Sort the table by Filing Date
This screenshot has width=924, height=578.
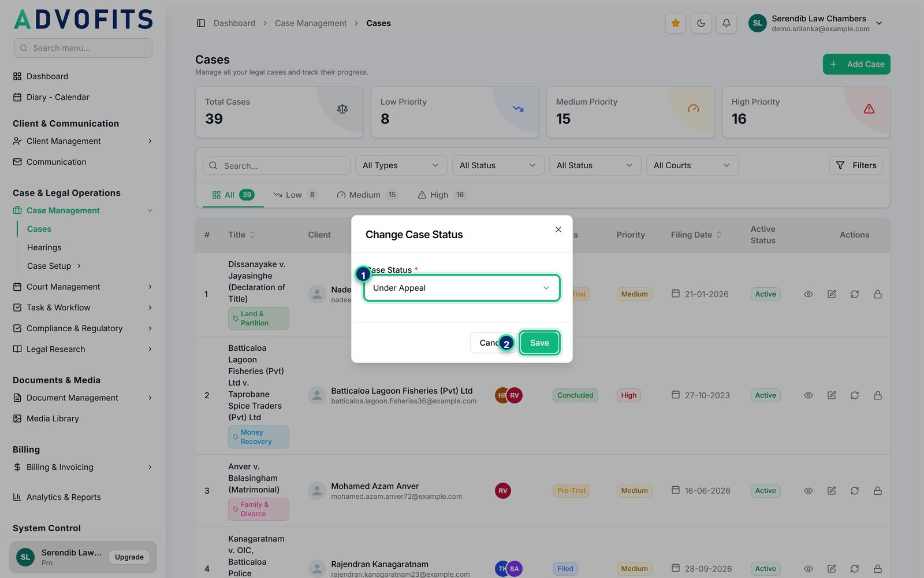pos(696,235)
